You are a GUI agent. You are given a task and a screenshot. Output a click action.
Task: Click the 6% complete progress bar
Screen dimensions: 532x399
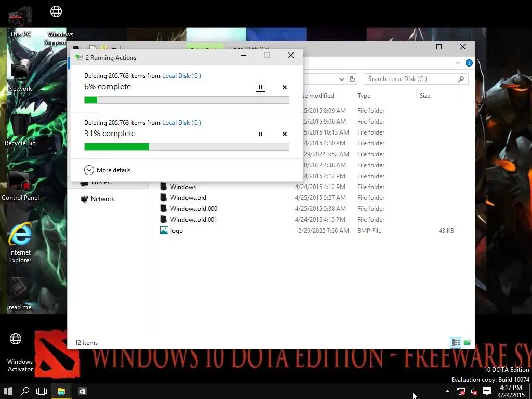point(187,100)
